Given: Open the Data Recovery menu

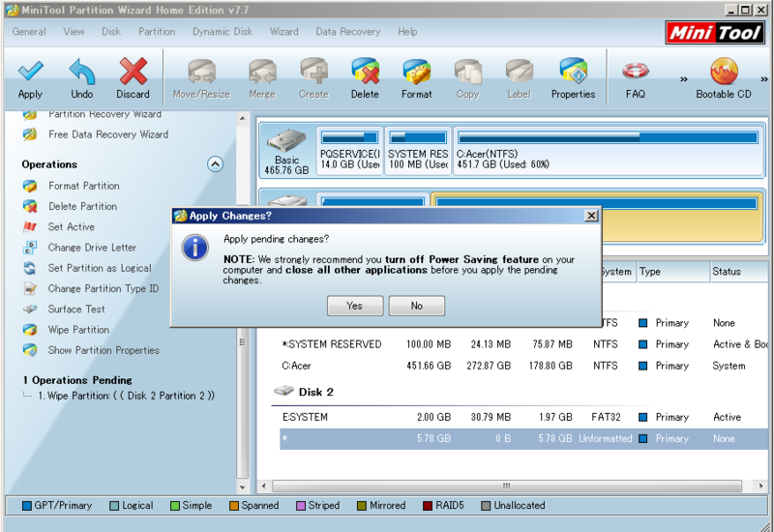Looking at the screenshot, I should pos(348,32).
